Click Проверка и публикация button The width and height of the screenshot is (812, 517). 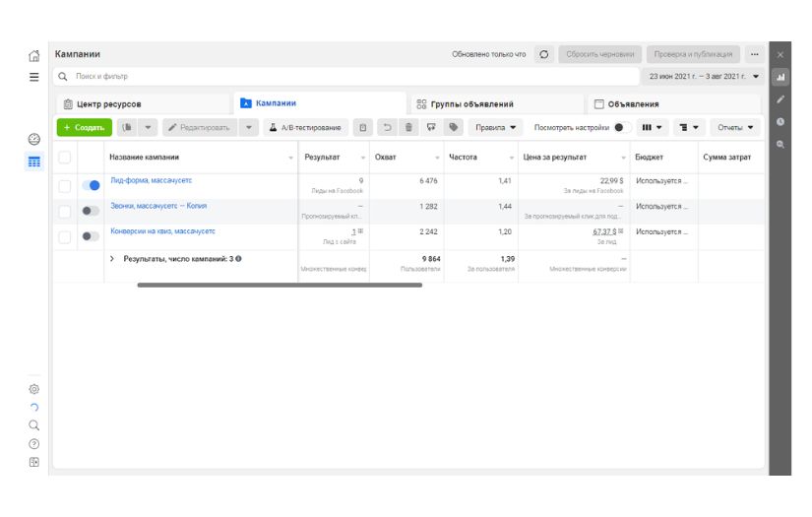tap(693, 54)
